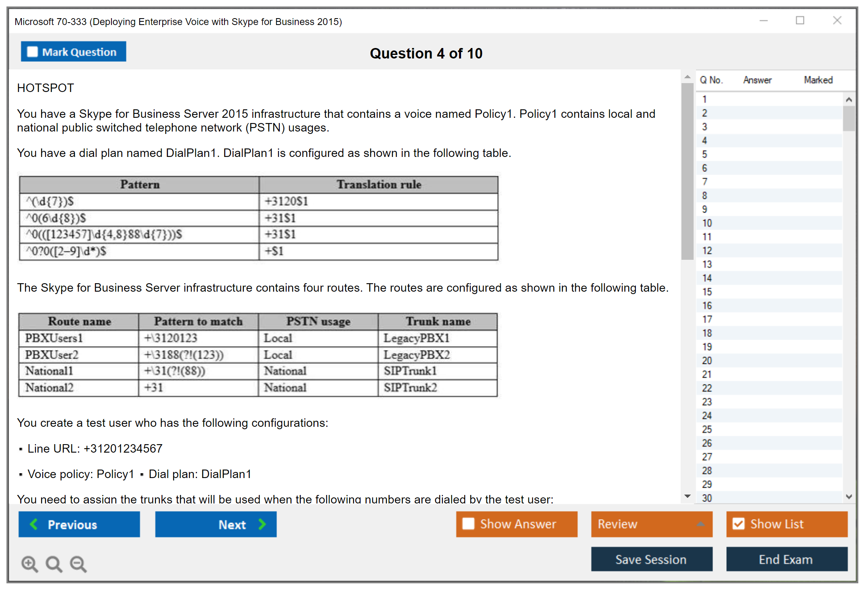Image resolution: width=868 pixels, height=593 pixels.
Task: Click the question pane vertical scrollbar thumb
Action: (x=687, y=171)
